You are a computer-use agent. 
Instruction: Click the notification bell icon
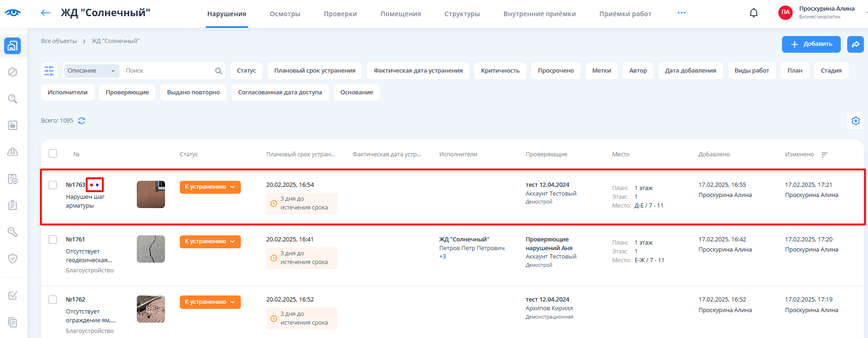pos(753,13)
